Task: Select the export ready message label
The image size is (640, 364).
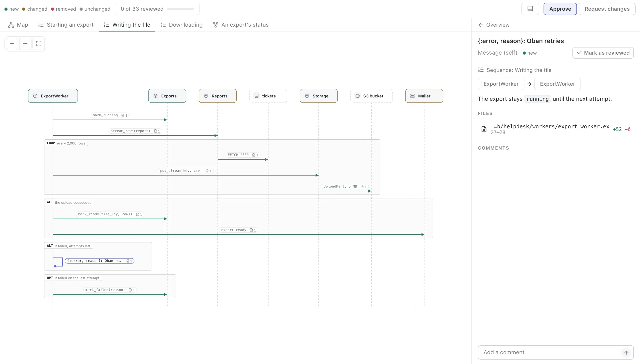Action: [x=238, y=230]
